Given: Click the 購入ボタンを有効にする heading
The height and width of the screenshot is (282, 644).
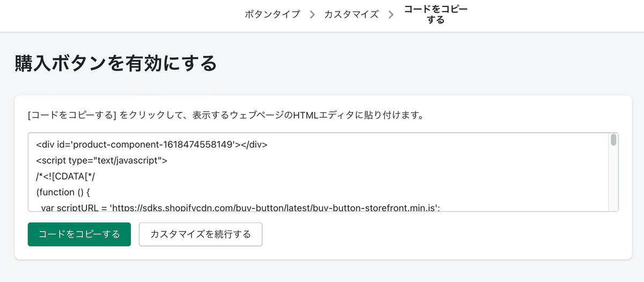Looking at the screenshot, I should point(116,63).
